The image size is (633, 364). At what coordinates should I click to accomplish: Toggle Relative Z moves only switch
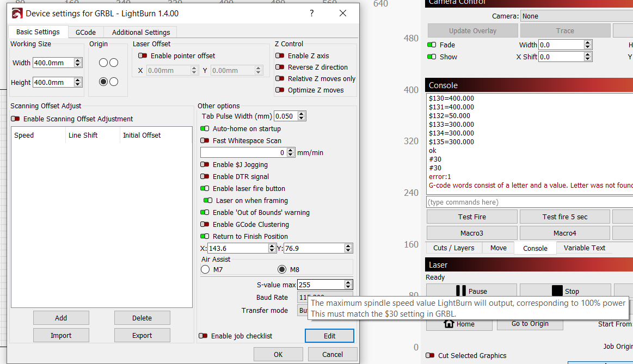click(x=280, y=79)
